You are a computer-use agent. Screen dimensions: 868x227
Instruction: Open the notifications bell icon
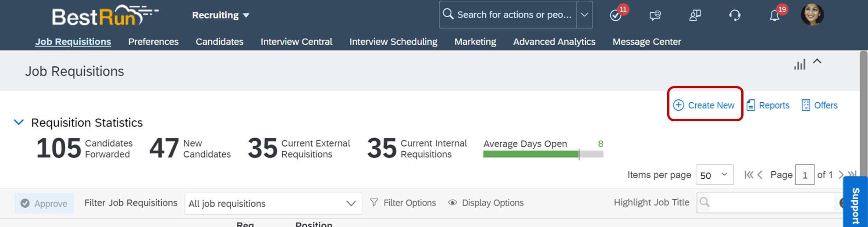tap(775, 16)
